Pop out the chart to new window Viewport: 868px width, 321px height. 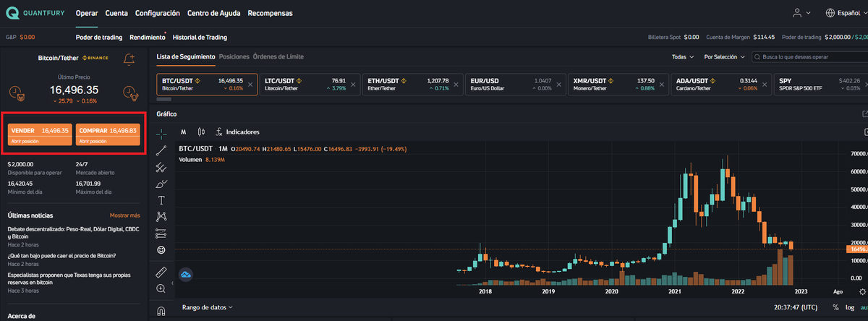pyautogui.click(x=865, y=114)
